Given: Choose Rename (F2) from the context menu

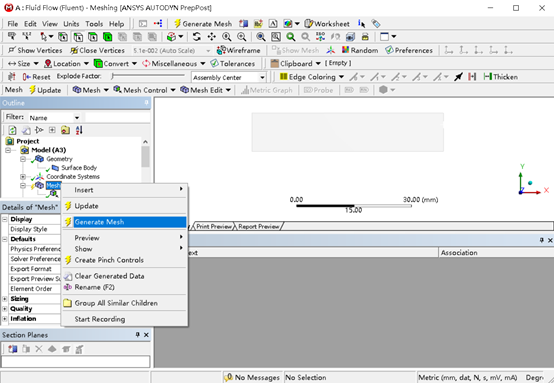Looking at the screenshot, I should tap(124, 287).
